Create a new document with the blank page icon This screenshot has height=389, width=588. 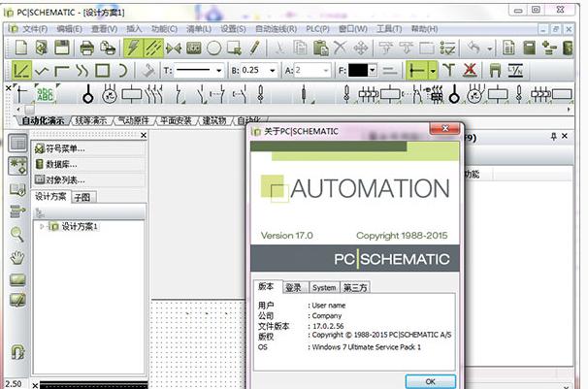(21, 48)
